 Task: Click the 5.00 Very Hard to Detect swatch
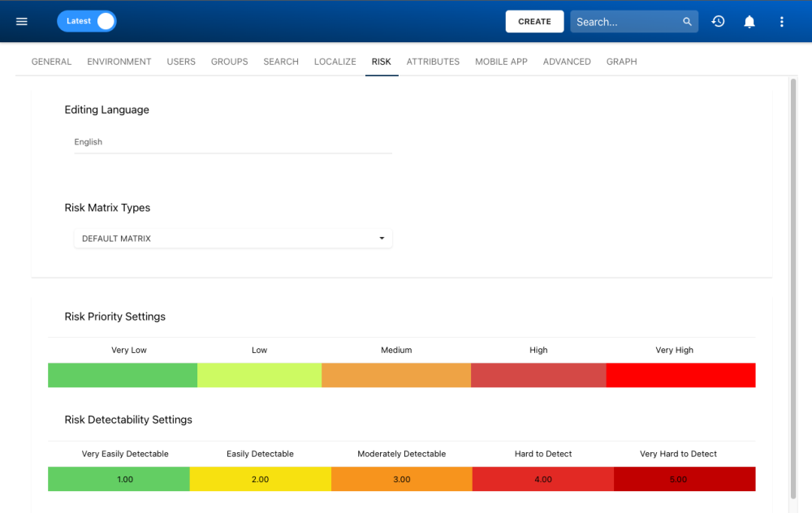coord(685,479)
